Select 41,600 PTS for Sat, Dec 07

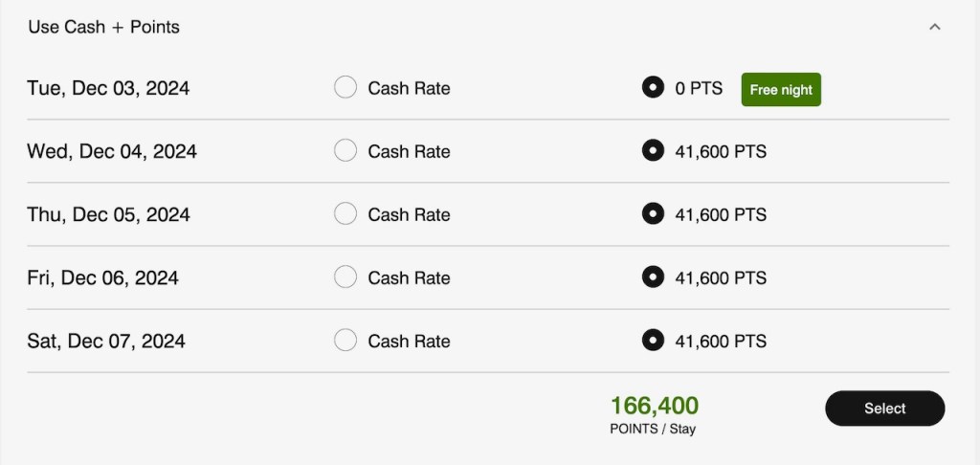click(x=653, y=341)
